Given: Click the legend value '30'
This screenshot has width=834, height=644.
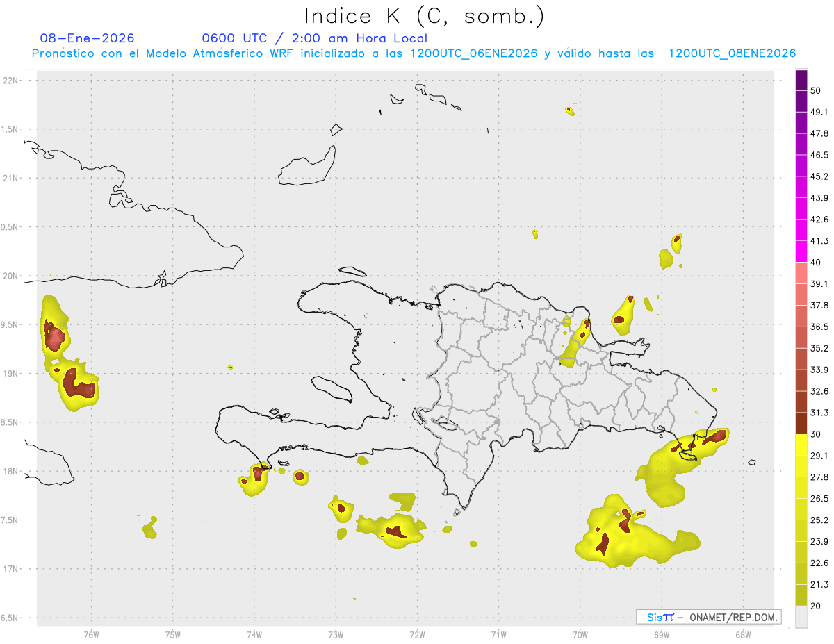Looking at the screenshot, I should (817, 434).
